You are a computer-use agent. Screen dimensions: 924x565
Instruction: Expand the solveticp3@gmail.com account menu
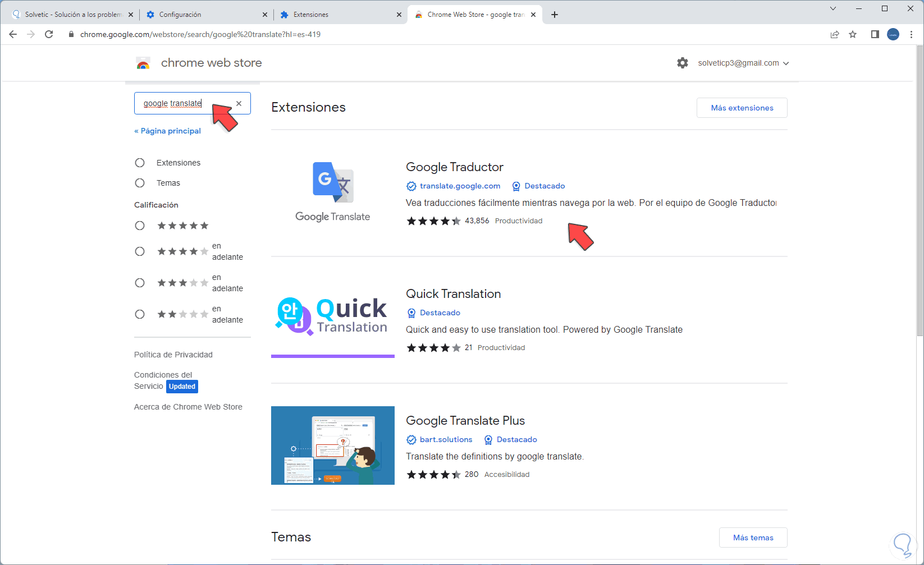click(x=743, y=63)
